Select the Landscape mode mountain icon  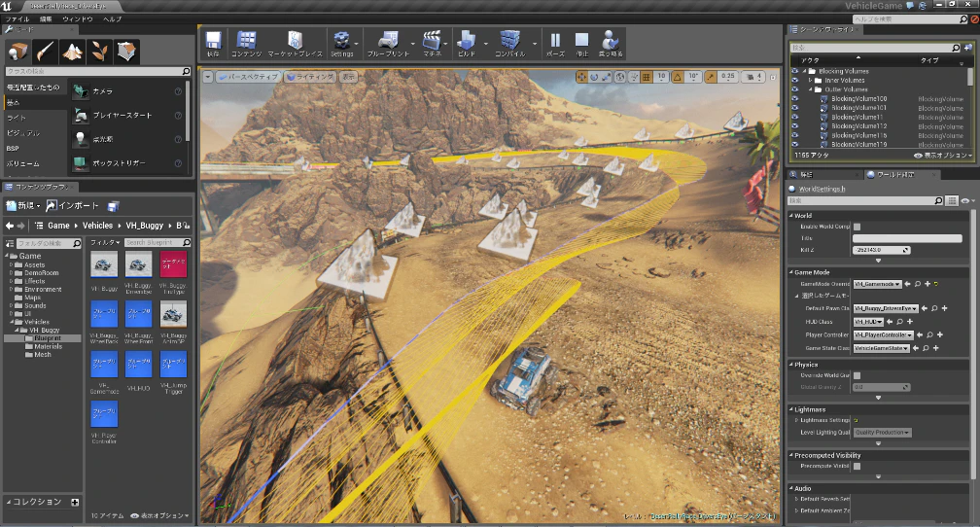[x=73, y=52]
